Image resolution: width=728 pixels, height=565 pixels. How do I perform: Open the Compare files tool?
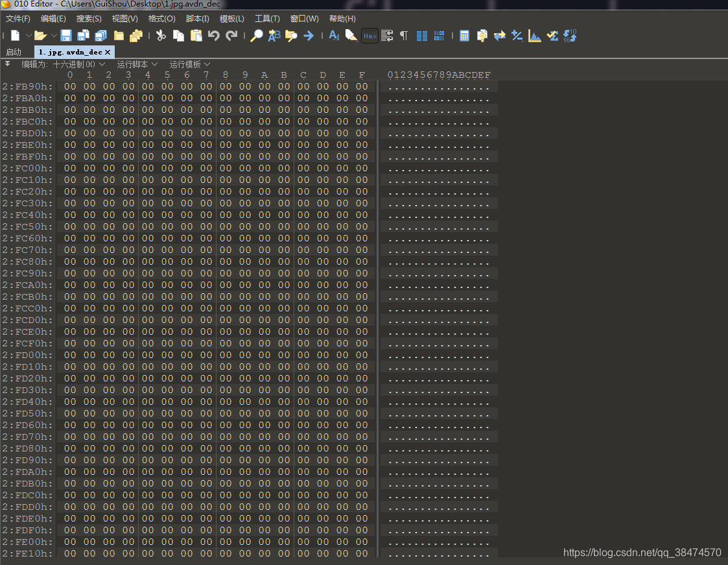[x=500, y=36]
